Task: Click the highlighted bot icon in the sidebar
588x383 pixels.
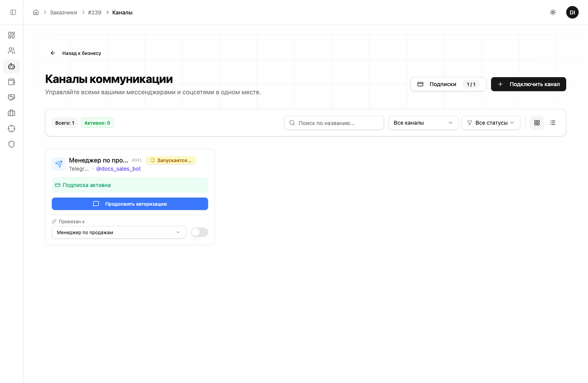Action: pos(11,66)
